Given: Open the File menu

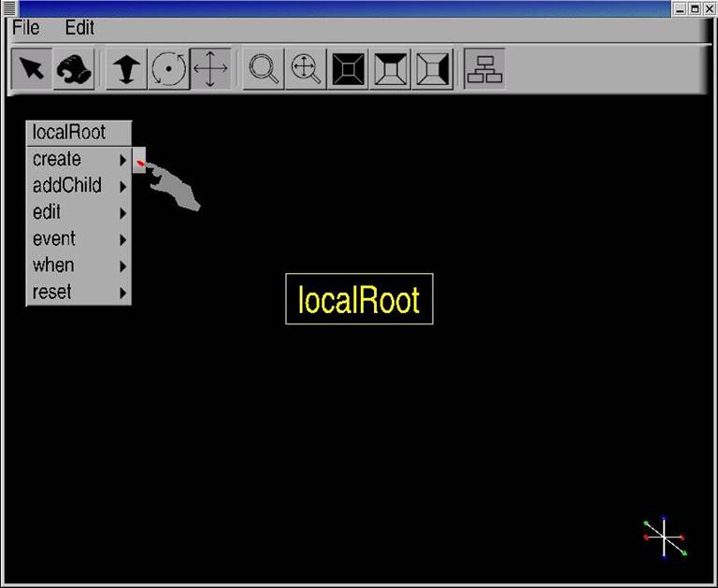Looking at the screenshot, I should [25, 28].
